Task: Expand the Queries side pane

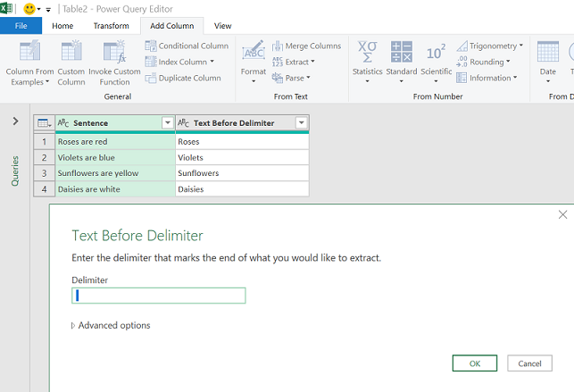Action: click(x=15, y=121)
